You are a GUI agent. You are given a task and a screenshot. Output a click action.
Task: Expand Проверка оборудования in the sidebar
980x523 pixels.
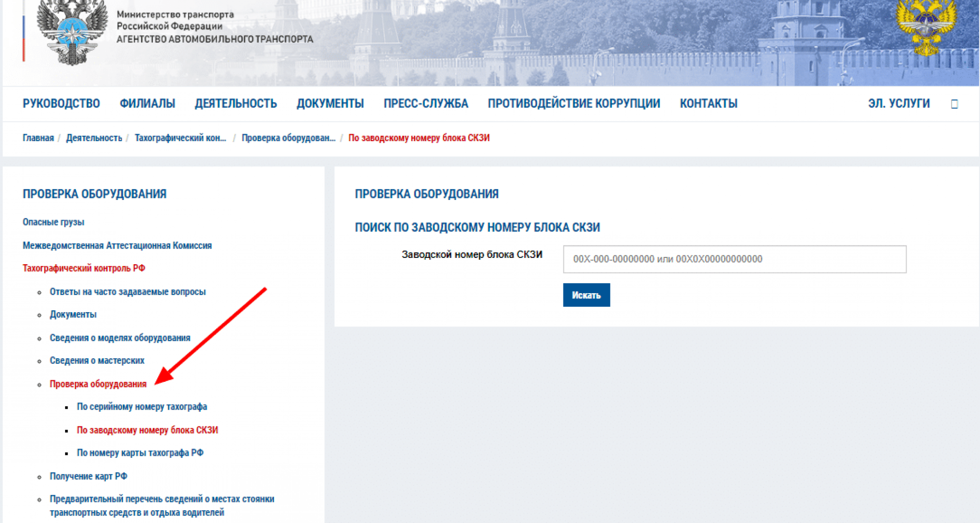[98, 384]
